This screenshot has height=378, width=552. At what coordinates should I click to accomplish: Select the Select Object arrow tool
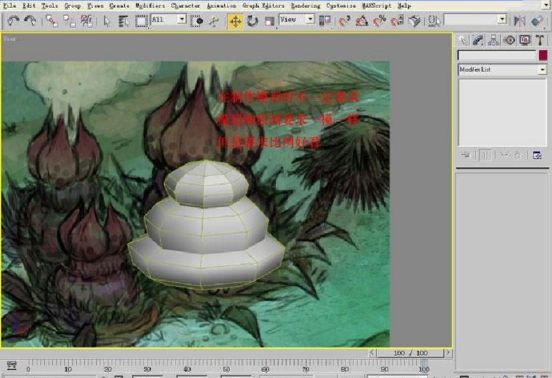tap(107, 21)
